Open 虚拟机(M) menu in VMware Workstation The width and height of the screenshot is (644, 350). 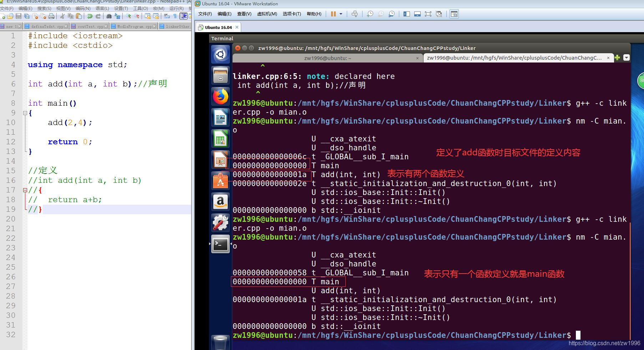click(267, 14)
